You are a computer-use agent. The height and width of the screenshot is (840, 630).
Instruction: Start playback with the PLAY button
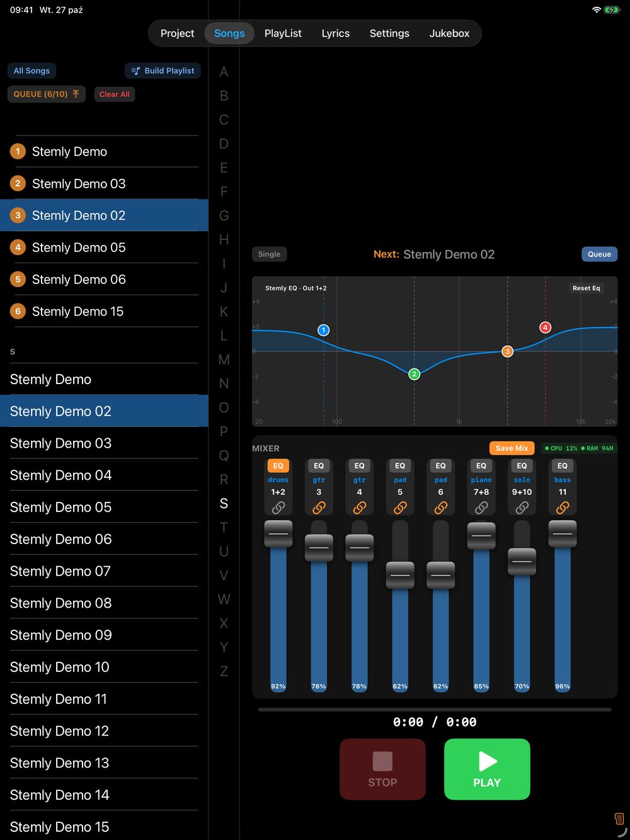pos(487,769)
